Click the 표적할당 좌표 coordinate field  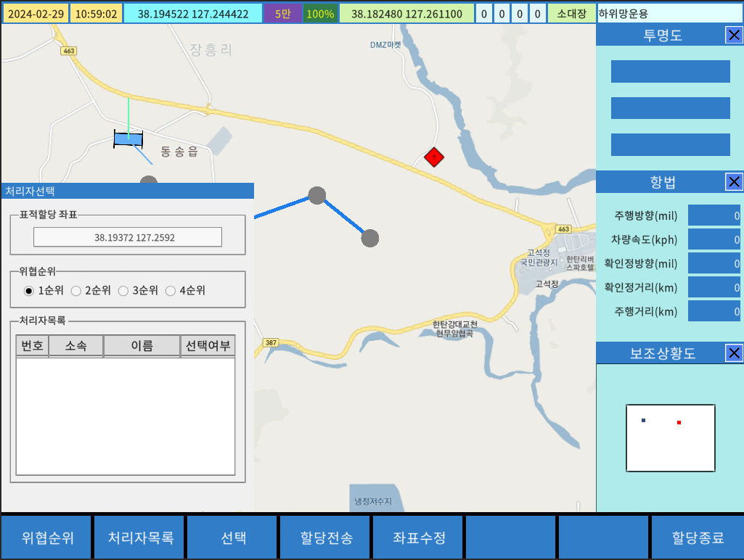[x=128, y=237]
